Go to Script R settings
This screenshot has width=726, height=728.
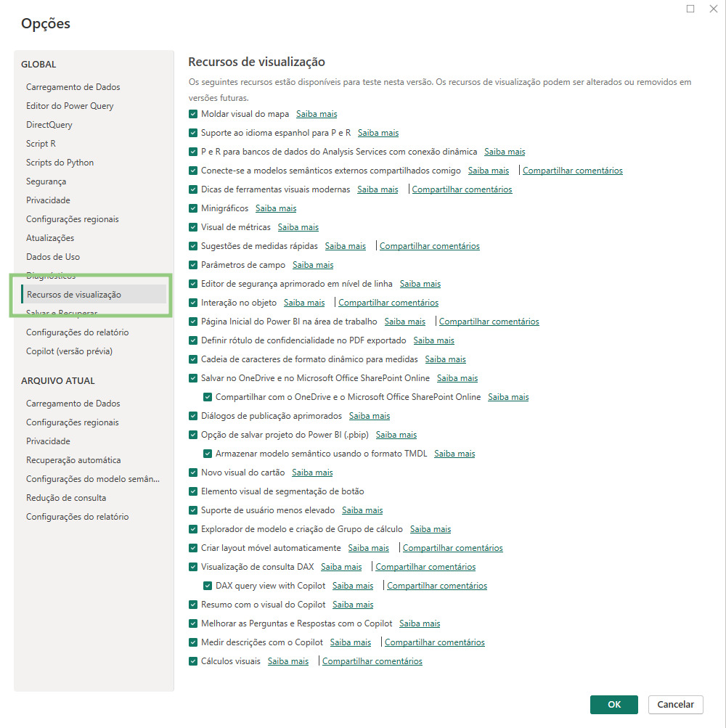tap(41, 144)
